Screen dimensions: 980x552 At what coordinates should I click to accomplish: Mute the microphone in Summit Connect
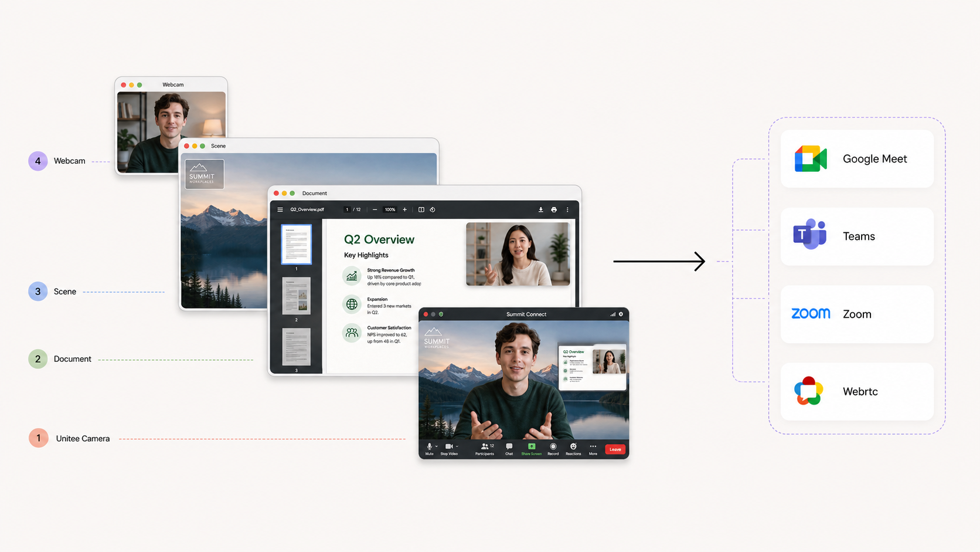[429, 449]
